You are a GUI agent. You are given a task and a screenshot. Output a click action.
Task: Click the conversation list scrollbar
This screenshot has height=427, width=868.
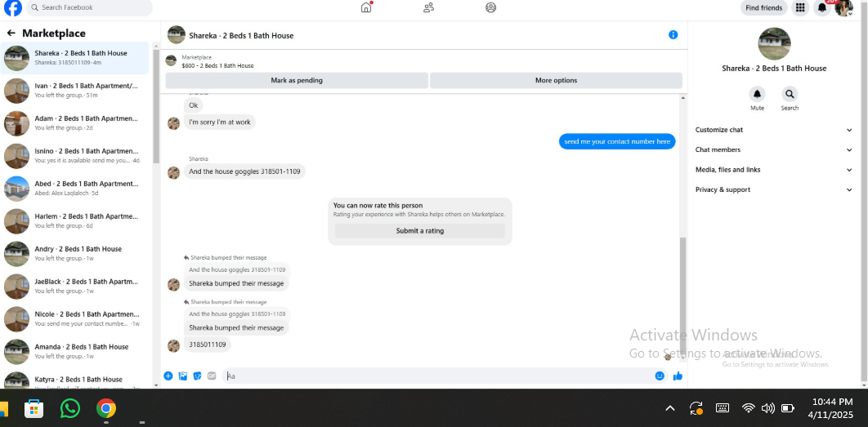tap(156, 105)
